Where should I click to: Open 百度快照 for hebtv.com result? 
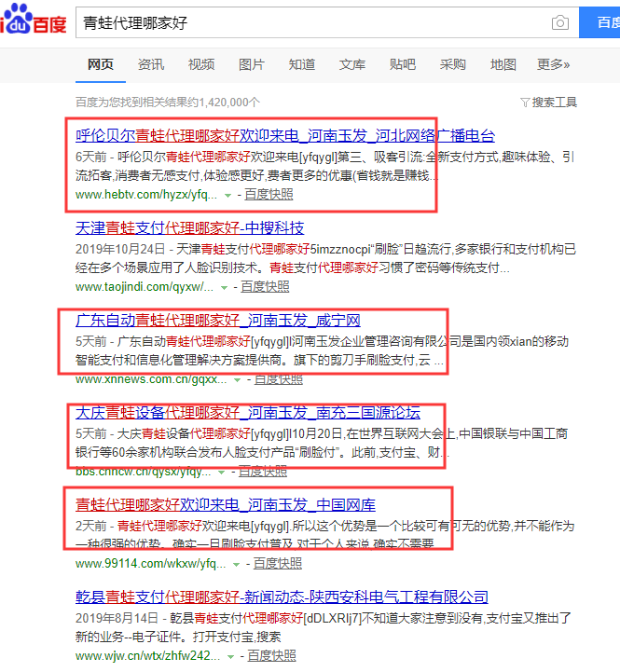tap(269, 195)
